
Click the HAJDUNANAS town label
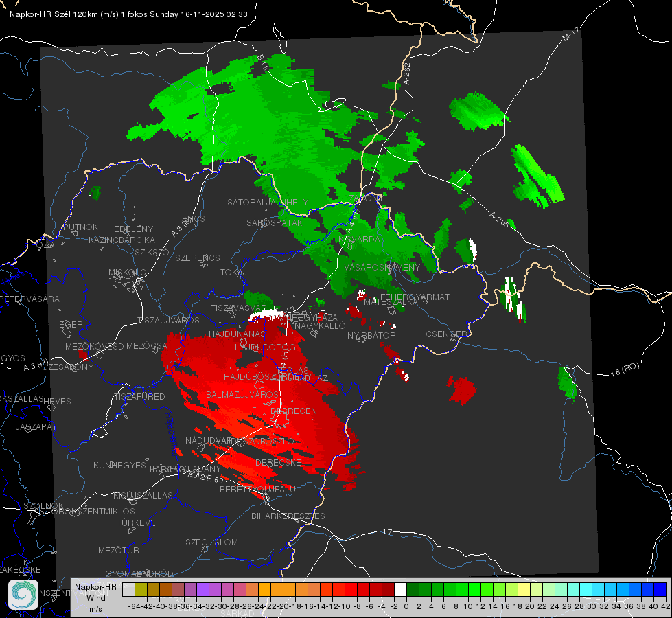(x=237, y=334)
